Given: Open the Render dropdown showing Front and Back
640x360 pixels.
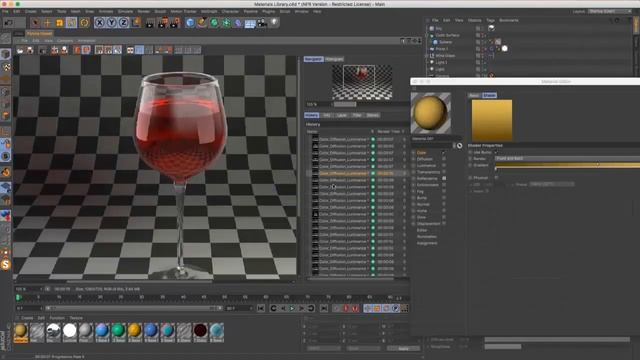Looking at the screenshot, I should (x=567, y=158).
